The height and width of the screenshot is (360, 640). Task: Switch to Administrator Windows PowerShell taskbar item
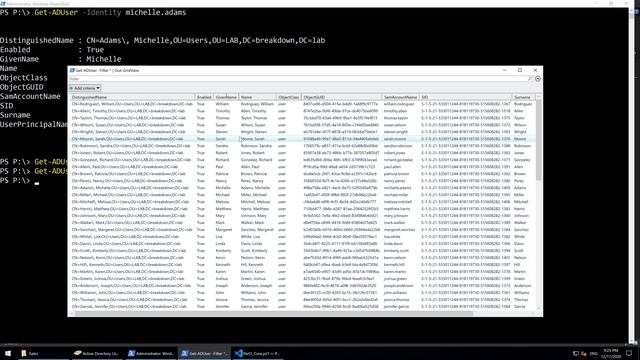pos(151,353)
